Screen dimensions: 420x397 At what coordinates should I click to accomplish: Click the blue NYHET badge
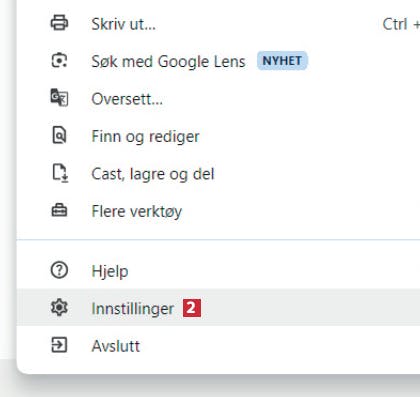click(282, 61)
